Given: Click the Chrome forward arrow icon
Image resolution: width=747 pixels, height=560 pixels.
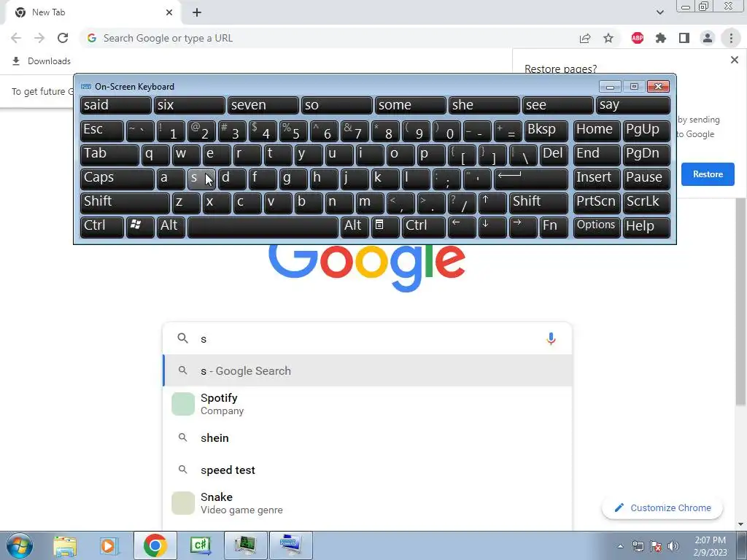Looking at the screenshot, I should coord(39,38).
